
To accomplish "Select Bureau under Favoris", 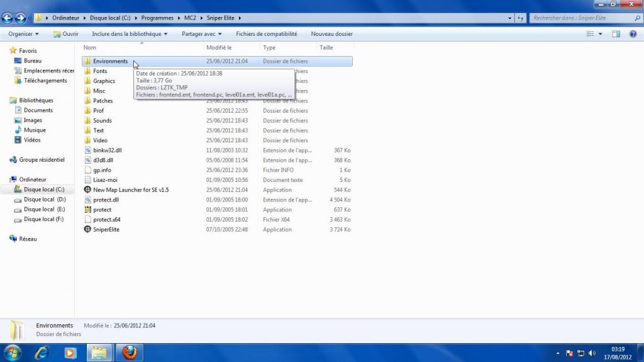I will 33,61.
